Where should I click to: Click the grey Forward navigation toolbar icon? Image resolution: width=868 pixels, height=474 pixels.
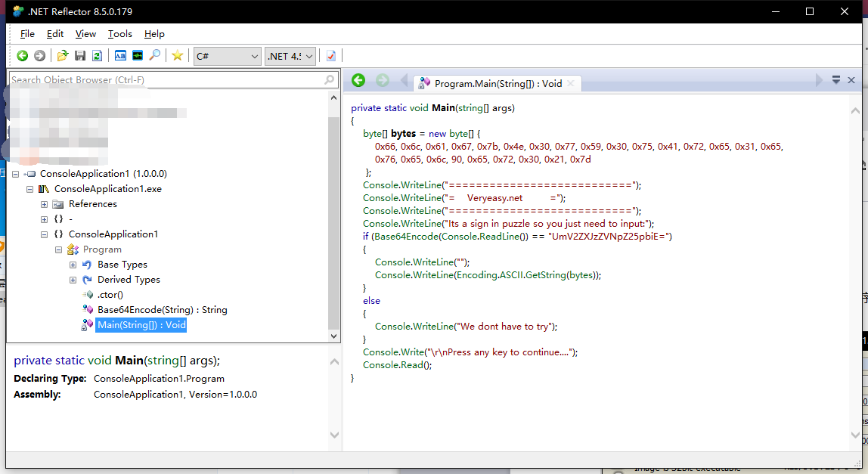click(x=39, y=56)
